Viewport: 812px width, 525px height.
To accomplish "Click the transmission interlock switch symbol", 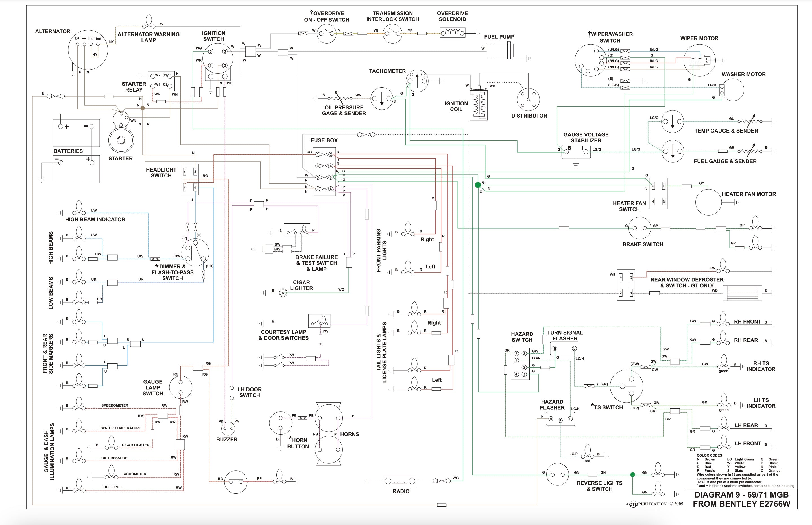I will pos(392,33).
